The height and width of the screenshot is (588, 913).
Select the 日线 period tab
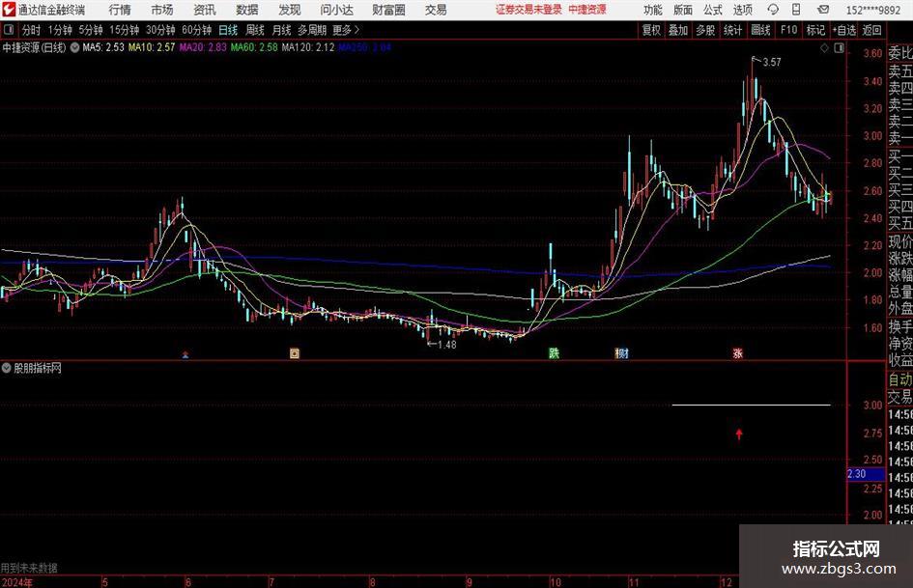[x=228, y=30]
